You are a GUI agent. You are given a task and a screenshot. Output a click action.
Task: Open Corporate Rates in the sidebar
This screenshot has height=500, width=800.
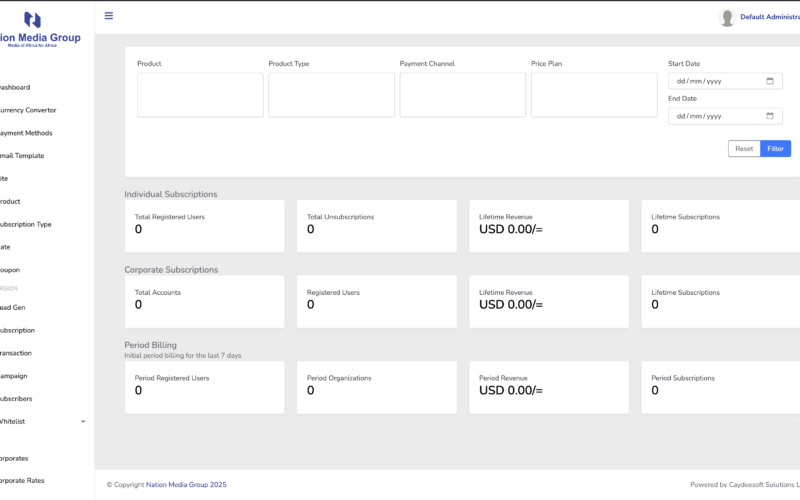point(22,481)
